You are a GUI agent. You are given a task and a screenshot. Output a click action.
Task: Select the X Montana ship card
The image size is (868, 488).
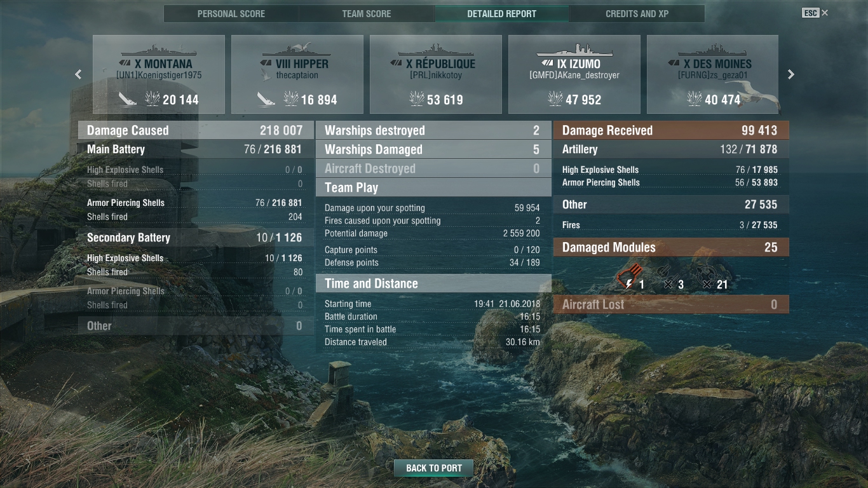tap(159, 74)
